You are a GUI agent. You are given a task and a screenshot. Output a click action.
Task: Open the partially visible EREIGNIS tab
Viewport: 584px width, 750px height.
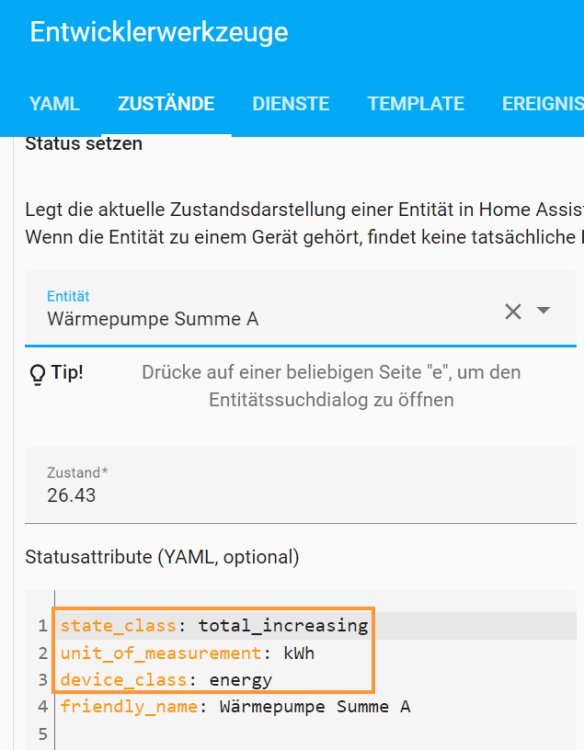pos(542,104)
